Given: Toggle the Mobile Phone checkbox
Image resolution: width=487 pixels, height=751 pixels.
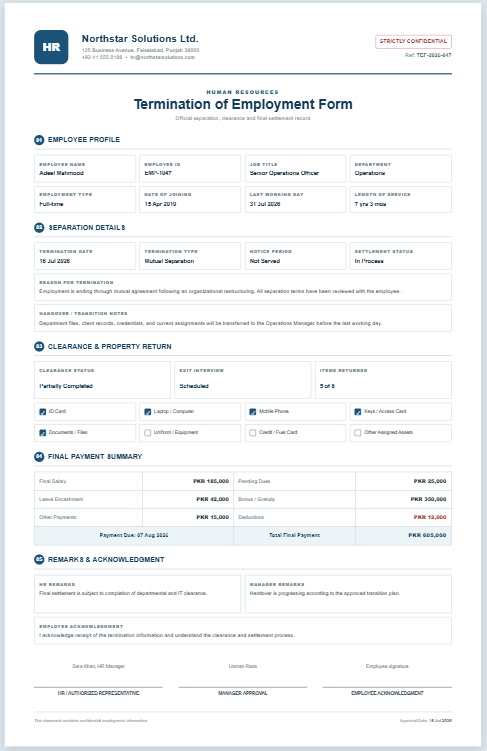Looking at the screenshot, I should pos(253,411).
